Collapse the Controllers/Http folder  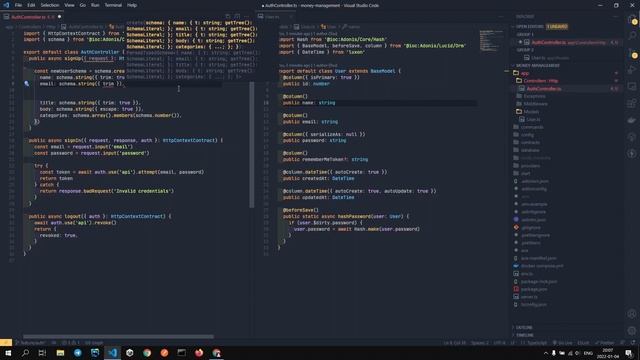(541, 81)
